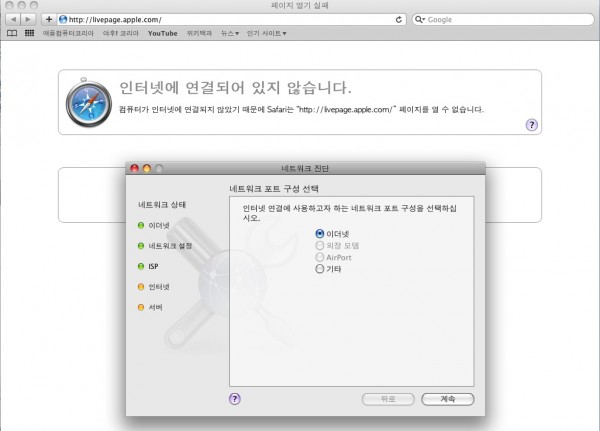
Task: Select the 기타 radio button
Action: (320, 269)
